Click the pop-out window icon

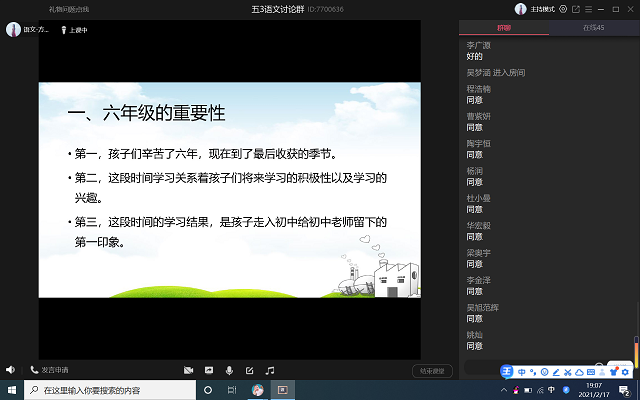coord(576,9)
